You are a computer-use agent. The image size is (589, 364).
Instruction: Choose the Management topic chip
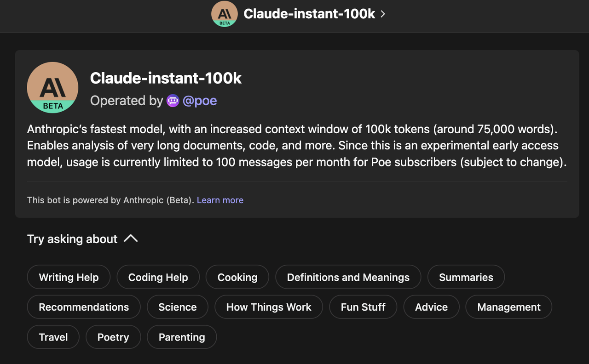(x=509, y=307)
